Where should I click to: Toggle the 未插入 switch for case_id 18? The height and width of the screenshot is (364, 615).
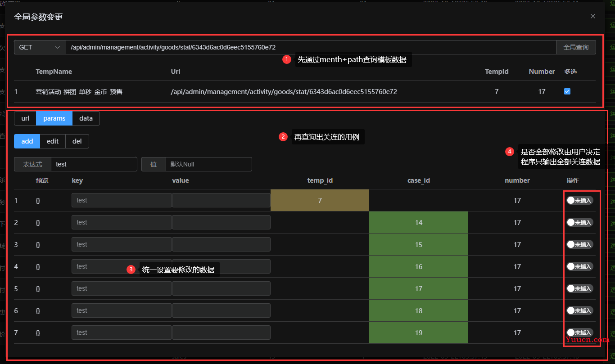click(x=579, y=310)
